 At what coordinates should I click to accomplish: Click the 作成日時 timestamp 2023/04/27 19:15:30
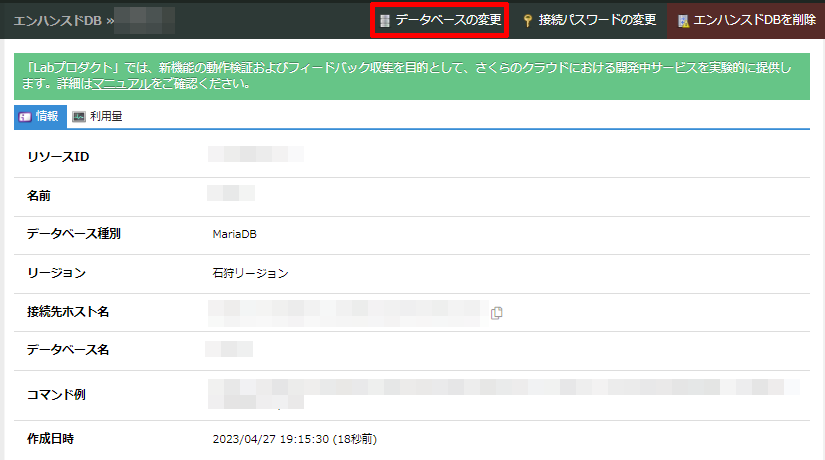coord(294,439)
